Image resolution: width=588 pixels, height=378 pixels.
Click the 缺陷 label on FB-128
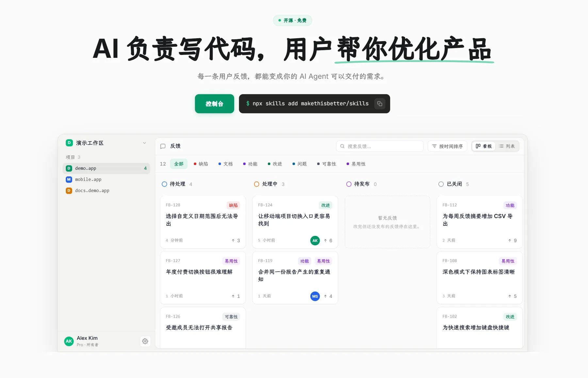click(x=233, y=205)
